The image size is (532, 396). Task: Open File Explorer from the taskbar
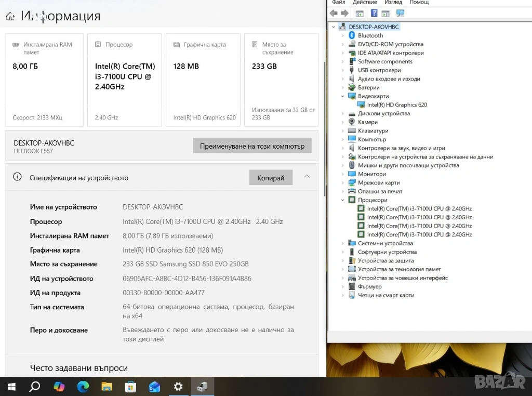[x=107, y=387]
